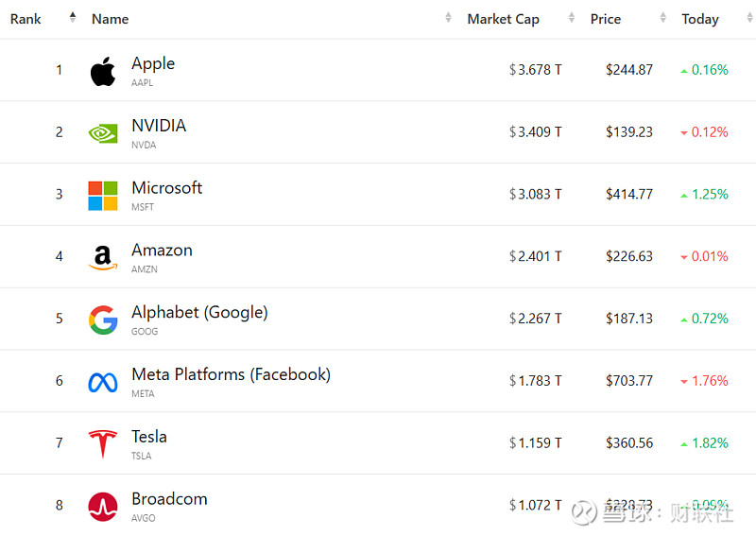Click NVIDIA's $139.23 price value
This screenshot has width=756, height=536.
point(629,131)
